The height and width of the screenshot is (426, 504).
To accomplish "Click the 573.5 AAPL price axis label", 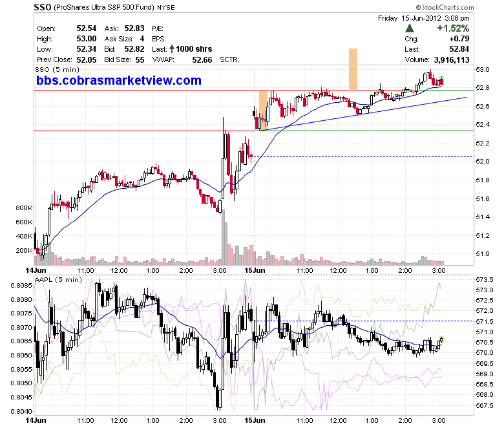I will point(485,280).
